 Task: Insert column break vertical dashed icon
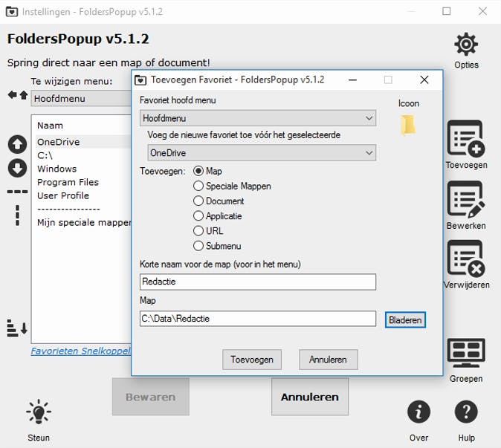click(x=17, y=215)
